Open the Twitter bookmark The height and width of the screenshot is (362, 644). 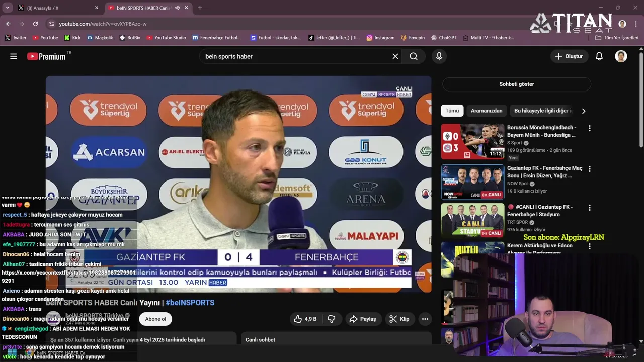pos(15,38)
